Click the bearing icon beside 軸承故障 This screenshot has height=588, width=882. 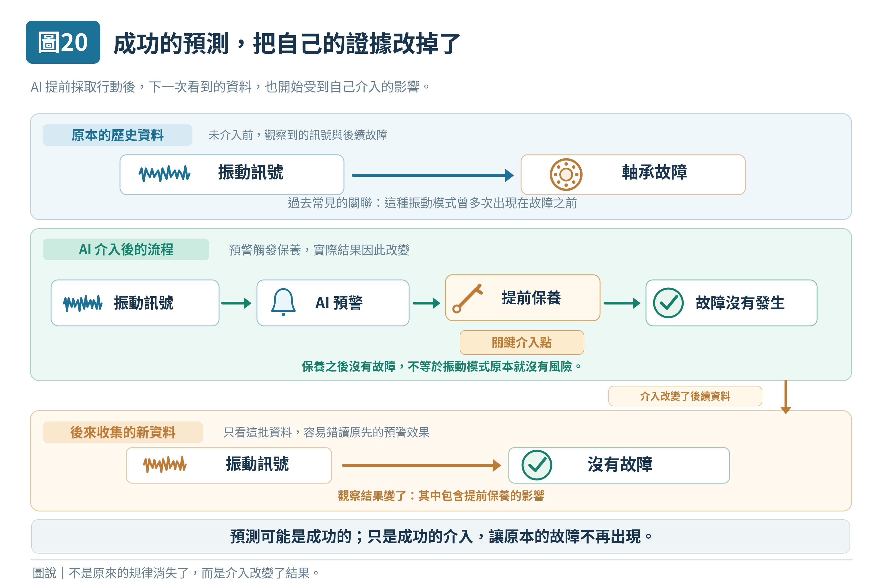566,174
